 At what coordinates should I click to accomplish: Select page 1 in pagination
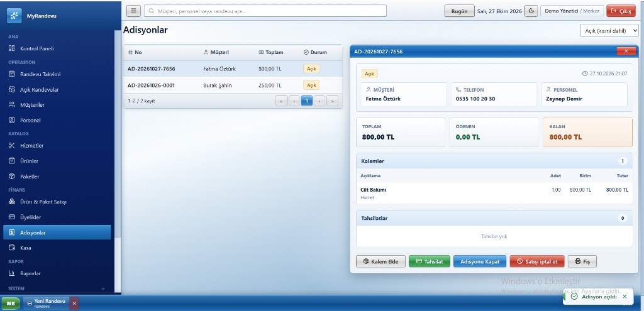(x=307, y=101)
